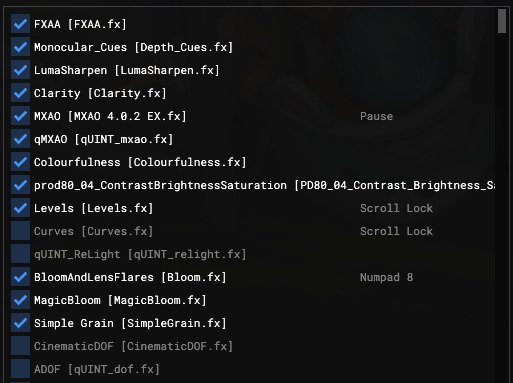
Task: Uncheck prod80_04_ContrastBrightnessSaturation effect
Action: (x=20, y=185)
